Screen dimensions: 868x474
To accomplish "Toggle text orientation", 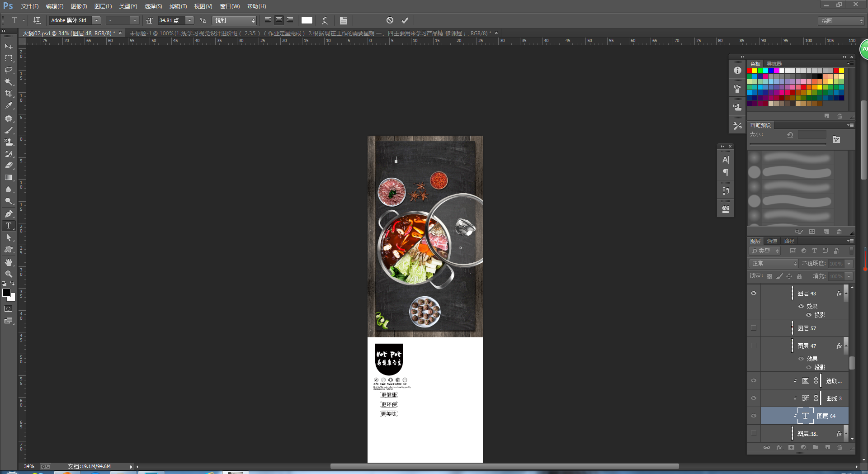I will [37, 20].
